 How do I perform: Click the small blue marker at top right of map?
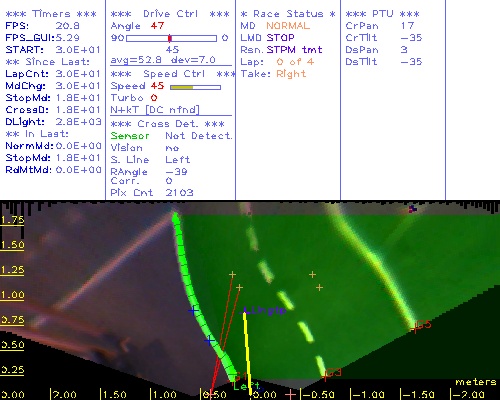click(x=413, y=209)
